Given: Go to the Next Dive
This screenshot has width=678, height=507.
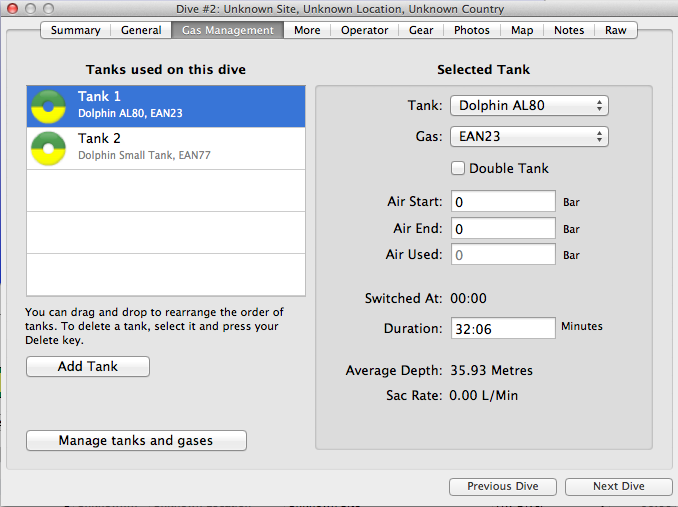Looking at the screenshot, I should point(618,486).
